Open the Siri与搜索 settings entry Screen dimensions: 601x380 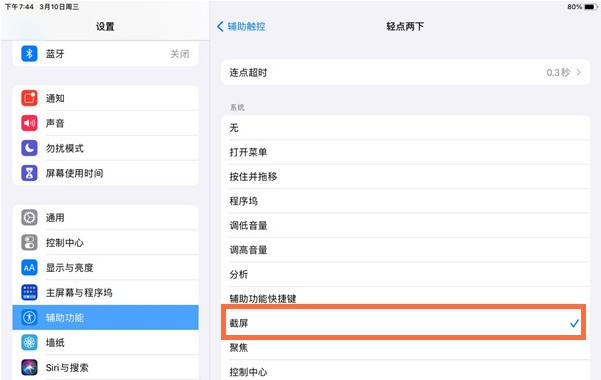click(x=105, y=367)
